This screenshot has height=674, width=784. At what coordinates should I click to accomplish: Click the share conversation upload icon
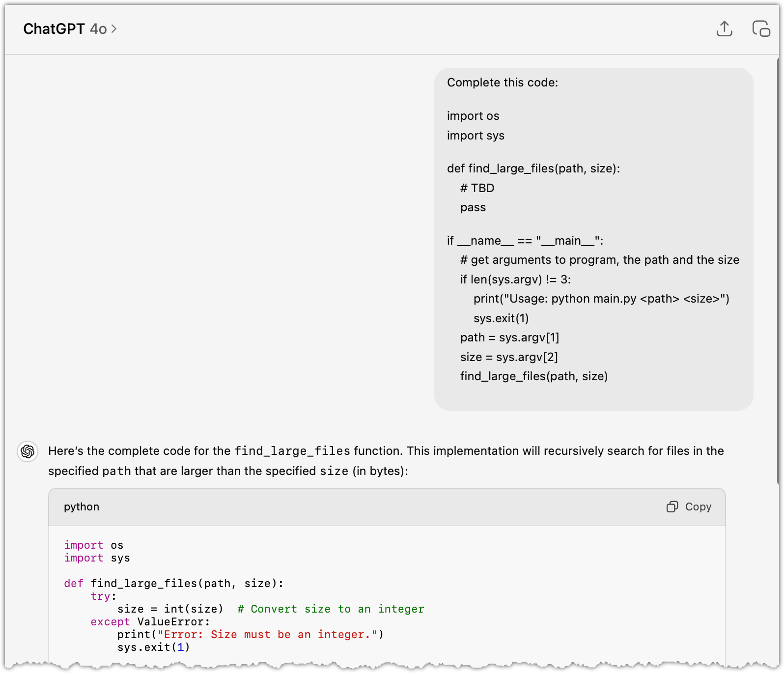(x=724, y=29)
